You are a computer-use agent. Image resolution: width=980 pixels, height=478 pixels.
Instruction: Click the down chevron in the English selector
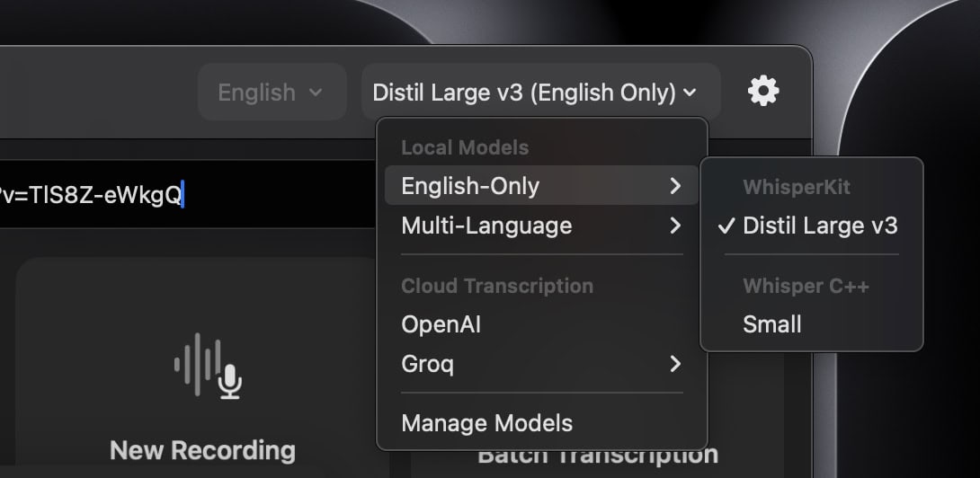tap(315, 93)
